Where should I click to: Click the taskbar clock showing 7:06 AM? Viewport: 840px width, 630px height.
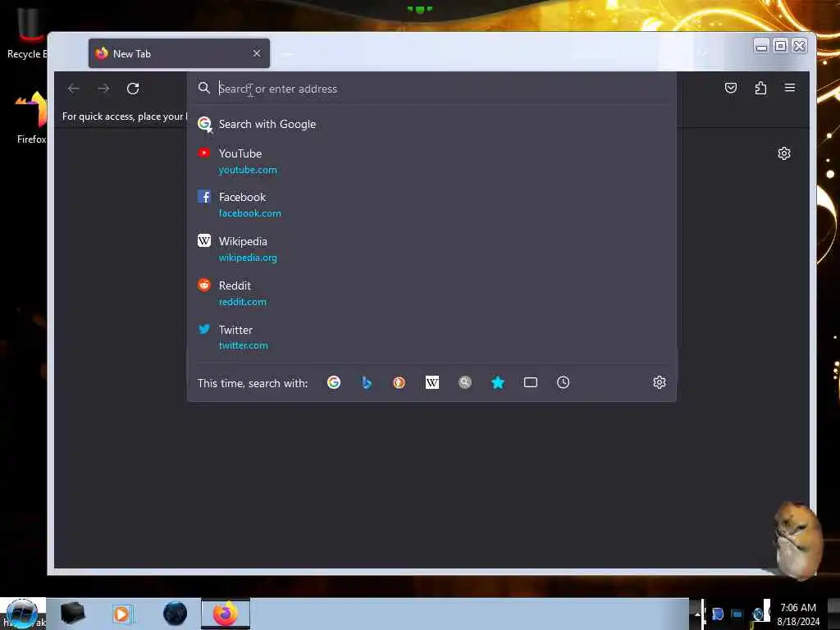tap(798, 614)
